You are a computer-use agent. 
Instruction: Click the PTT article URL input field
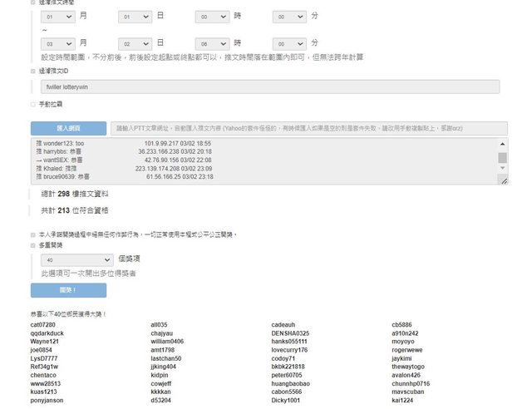308,128
